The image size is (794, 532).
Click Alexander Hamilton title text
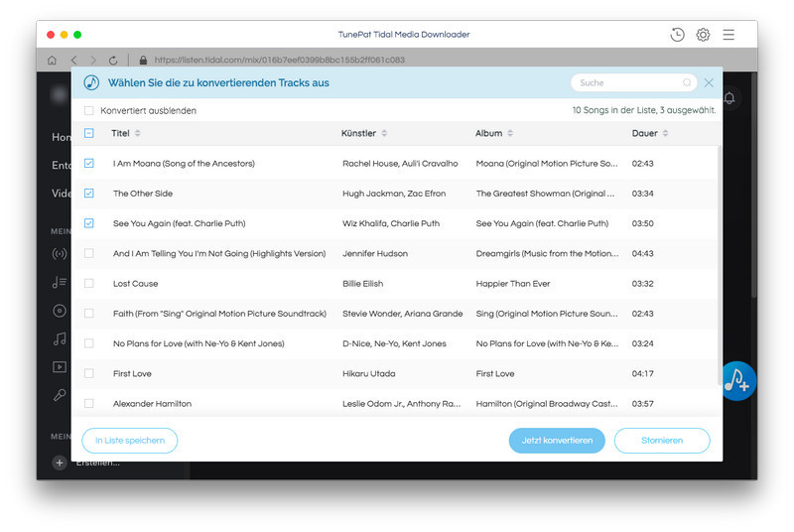coord(153,403)
